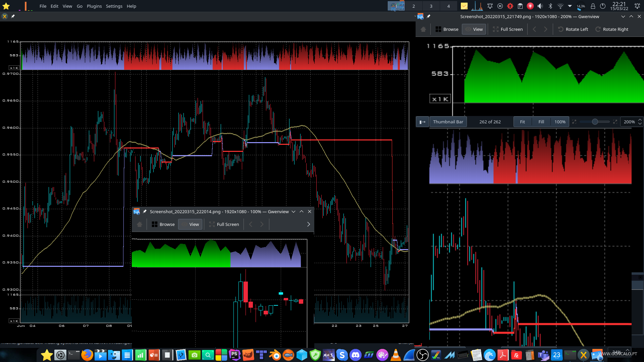Image resolution: width=644 pixels, height=362 pixels.
Task: Pin the 100% Gwenview window on all desktops
Action: (x=145, y=212)
